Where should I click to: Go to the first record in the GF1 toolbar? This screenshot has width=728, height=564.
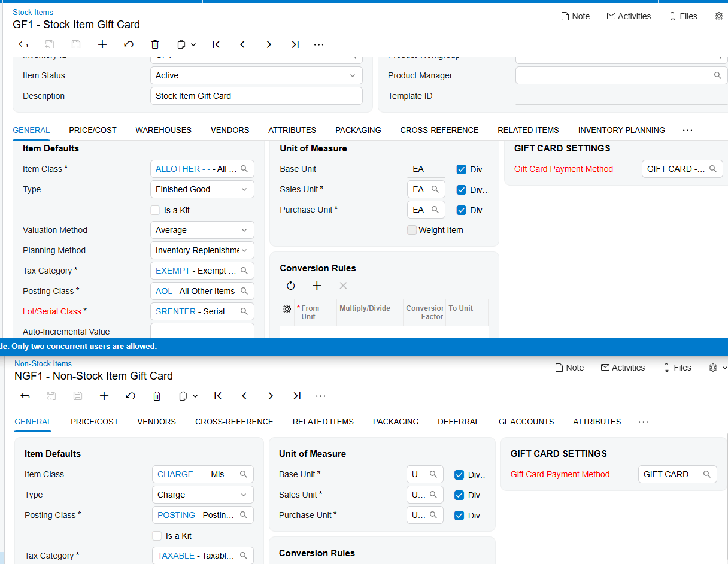pos(216,44)
